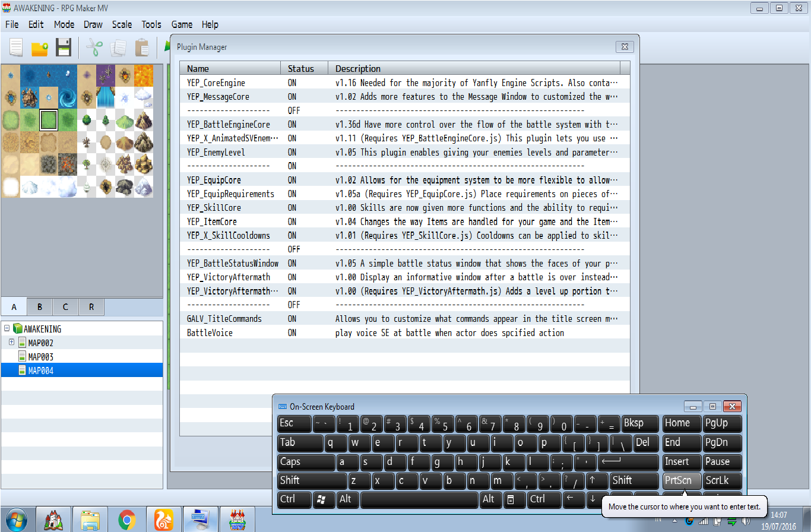Open the Game menu
The width and height of the screenshot is (811, 532).
pyautogui.click(x=182, y=24)
